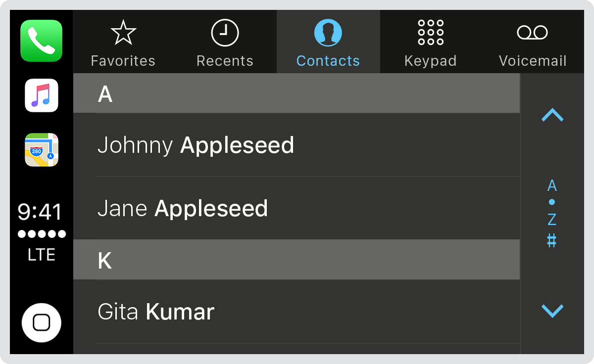Tap the Favorites star icon
Image resolution: width=594 pixels, height=364 pixels.
pyautogui.click(x=123, y=33)
